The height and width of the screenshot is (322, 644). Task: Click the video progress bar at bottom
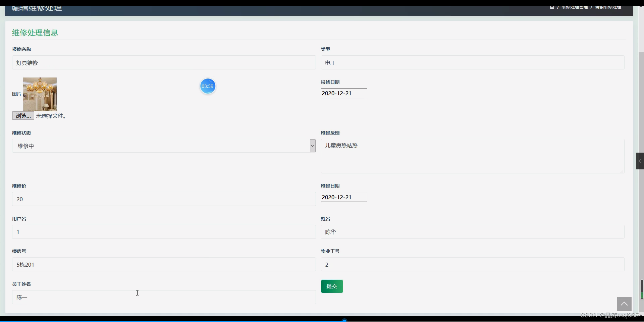[322, 321]
